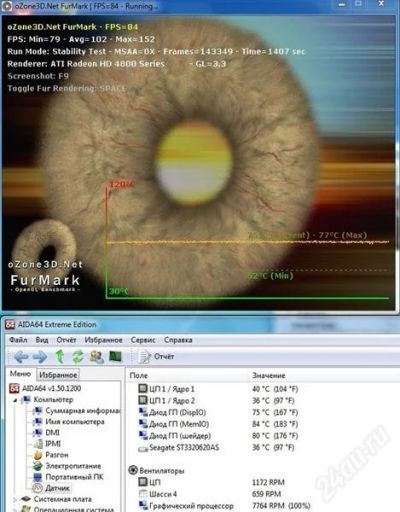Minimize the FurMark window
Image resolution: width=400 pixels, height=512 pixels.
point(342,5)
